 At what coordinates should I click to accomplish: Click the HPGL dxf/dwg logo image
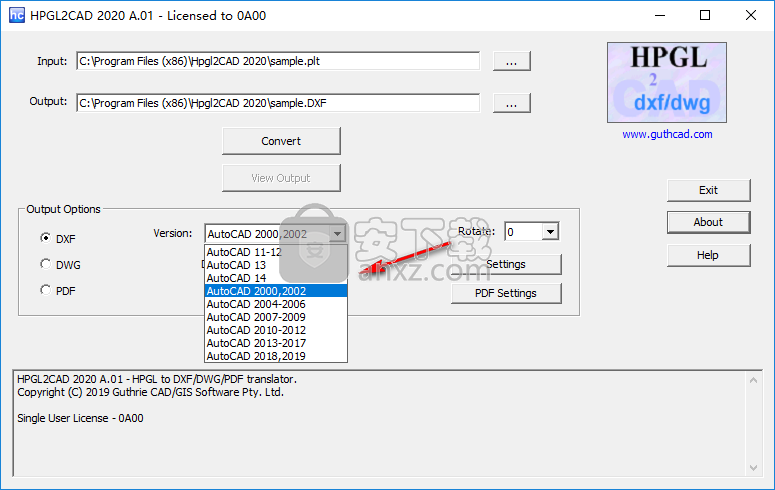tap(667, 82)
